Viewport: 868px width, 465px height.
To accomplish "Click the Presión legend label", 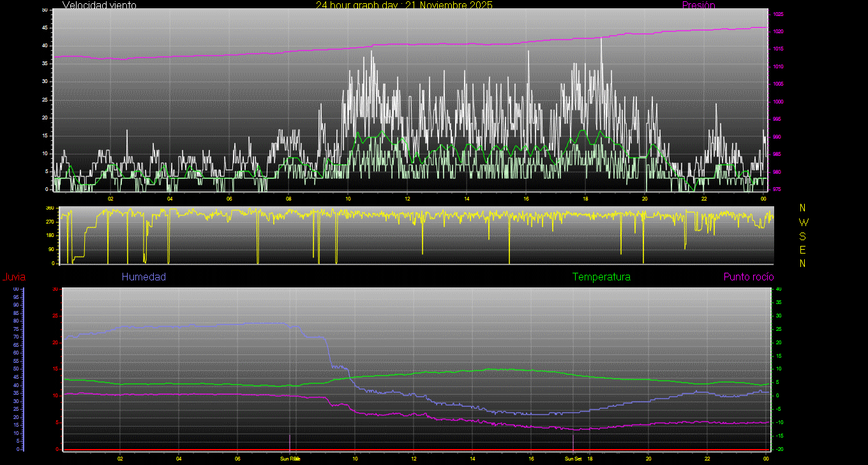I will click(698, 5).
